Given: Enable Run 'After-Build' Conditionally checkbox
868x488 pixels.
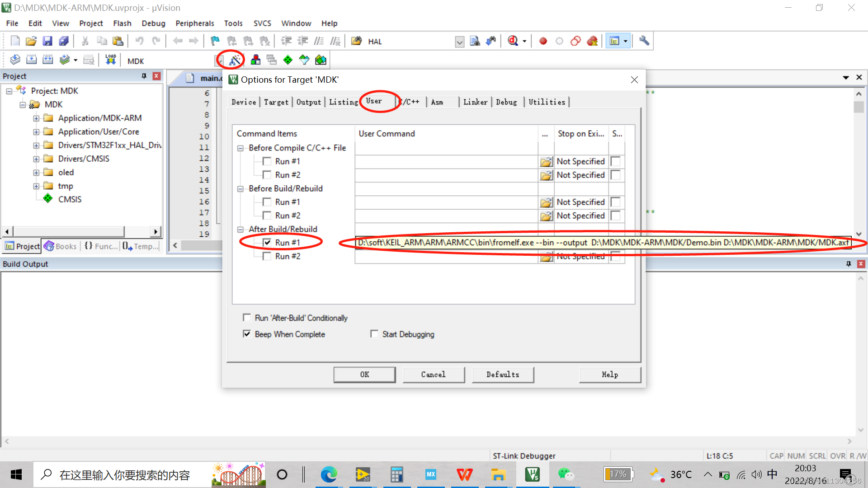Looking at the screenshot, I should click(247, 318).
